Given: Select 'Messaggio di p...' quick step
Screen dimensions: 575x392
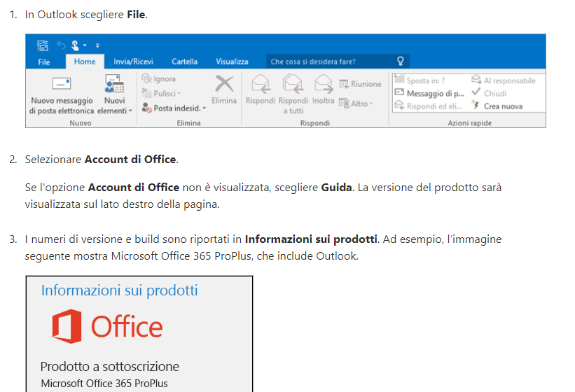Looking at the screenshot, I should 429,93.
